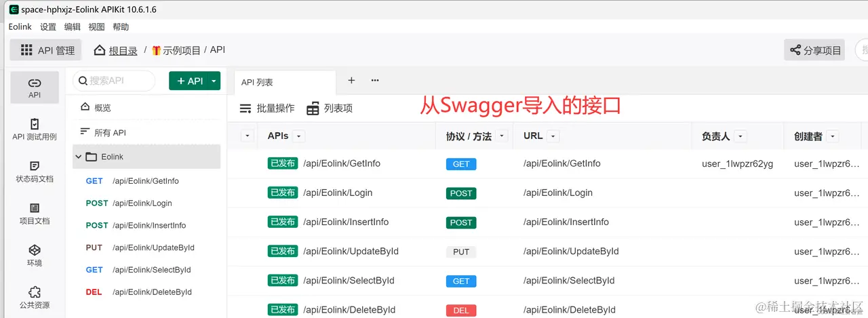Click the PUT badge in UpdateById row

click(x=461, y=252)
